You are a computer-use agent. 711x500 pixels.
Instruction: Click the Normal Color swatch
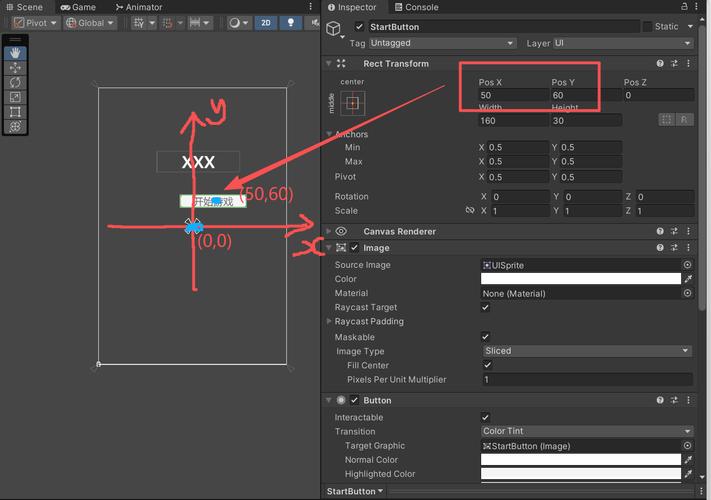pos(580,460)
